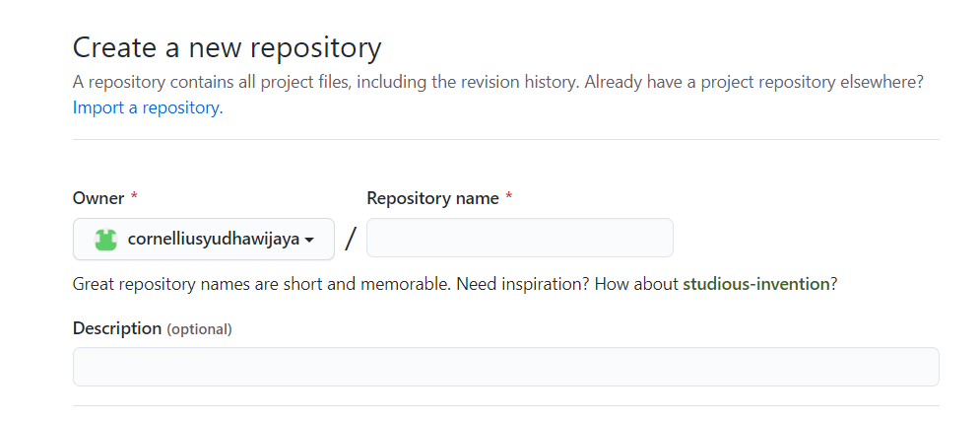Focus the Repository name input field
Image resolution: width=980 pixels, height=422 pixels.
coord(519,239)
